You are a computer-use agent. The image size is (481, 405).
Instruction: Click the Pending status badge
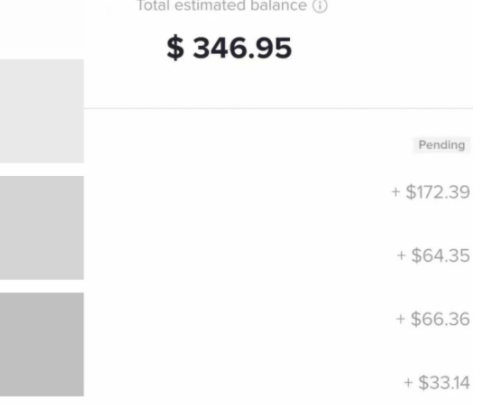[x=442, y=145]
